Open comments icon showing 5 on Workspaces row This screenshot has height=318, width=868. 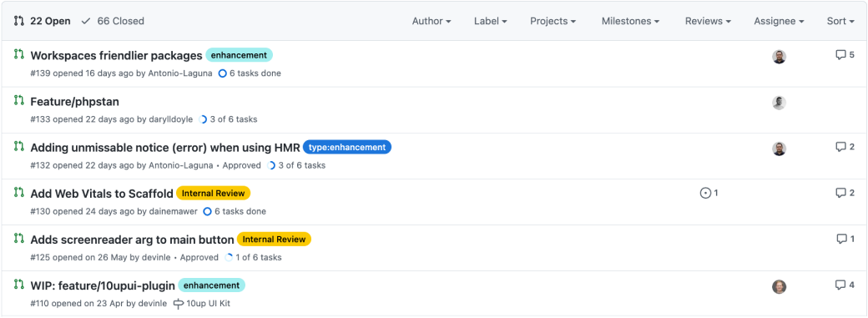point(845,55)
